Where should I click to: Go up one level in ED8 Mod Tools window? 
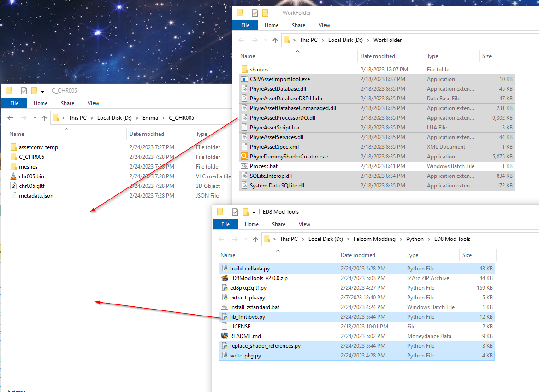tap(255, 239)
